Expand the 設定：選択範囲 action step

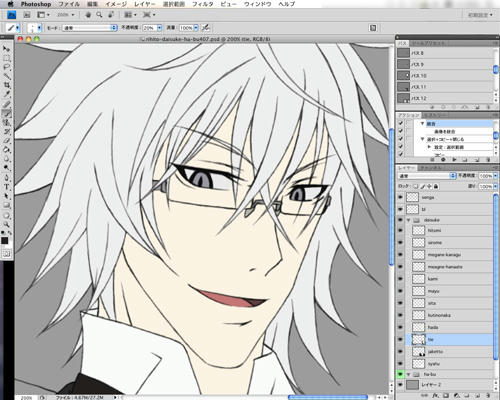click(429, 147)
